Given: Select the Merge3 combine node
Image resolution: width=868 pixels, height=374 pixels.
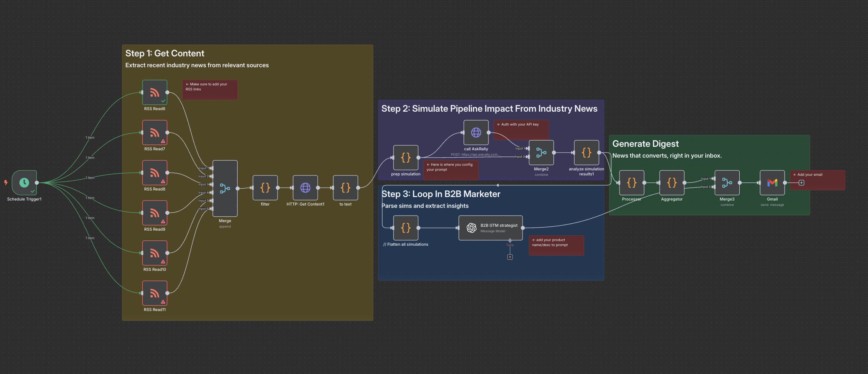Looking at the screenshot, I should click(x=727, y=183).
